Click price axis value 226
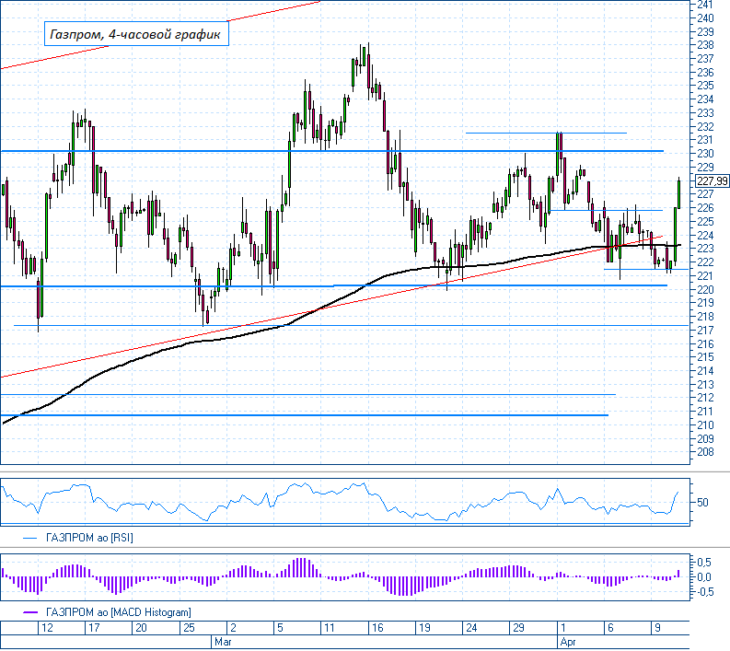The height and width of the screenshot is (651, 730). 705,208
